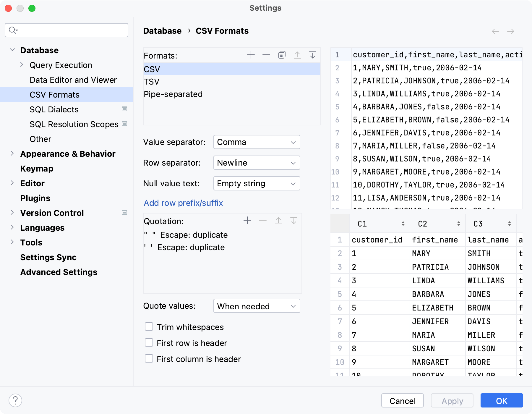The width and height of the screenshot is (532, 414).
Task: Remove the selected format using the minus icon
Action: pos(266,55)
